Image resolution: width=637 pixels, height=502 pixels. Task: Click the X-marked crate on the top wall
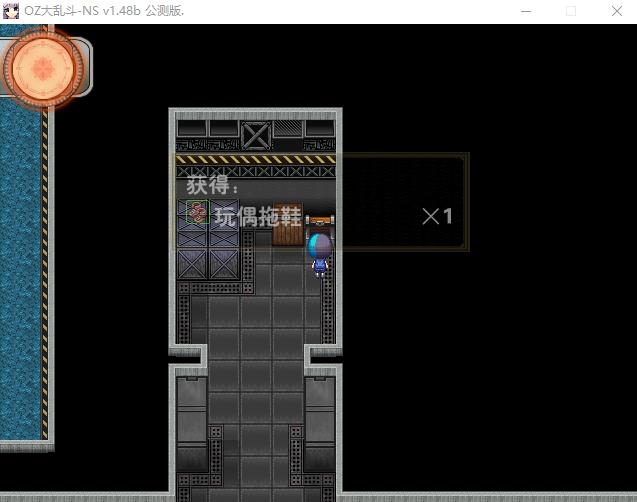[256, 136]
